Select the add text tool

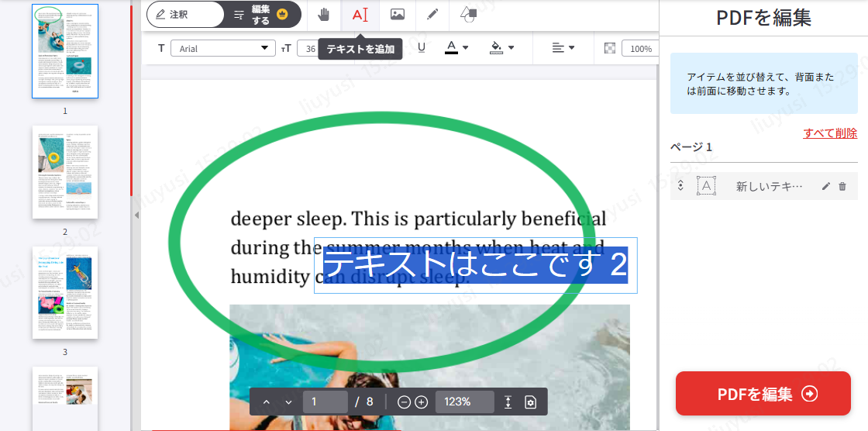[x=360, y=15]
